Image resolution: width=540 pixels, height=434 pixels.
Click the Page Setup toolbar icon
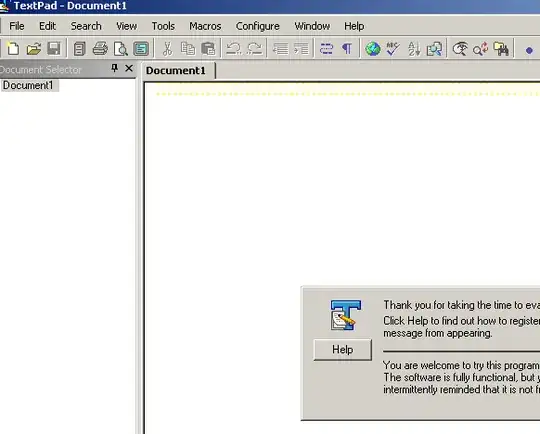tap(141, 49)
